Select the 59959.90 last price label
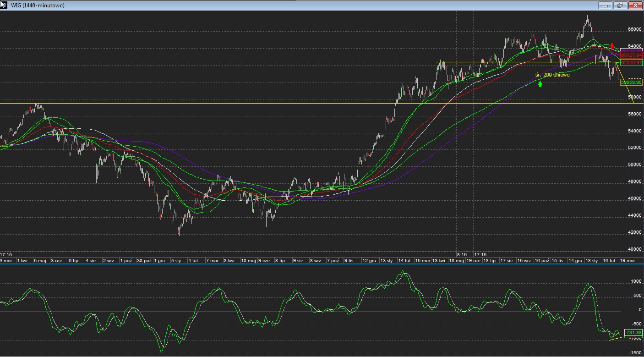The image size is (644, 357). [x=632, y=82]
